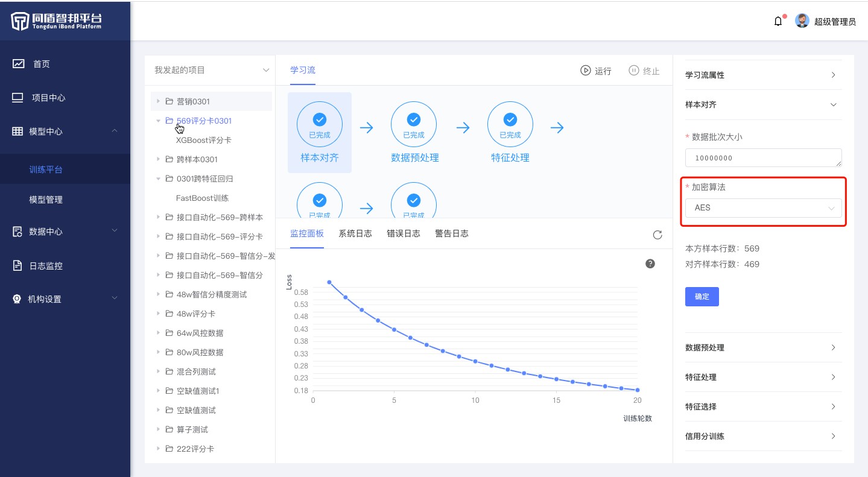Click the 运行 run button
This screenshot has width=868, height=477.
(596, 71)
